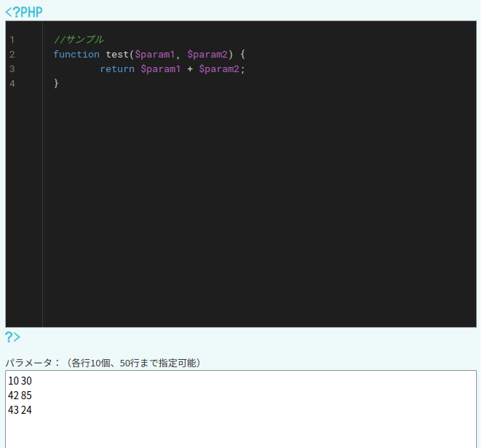The image size is (482, 448).
Task: Select line number 1 in the gutter
Action: pos(12,40)
